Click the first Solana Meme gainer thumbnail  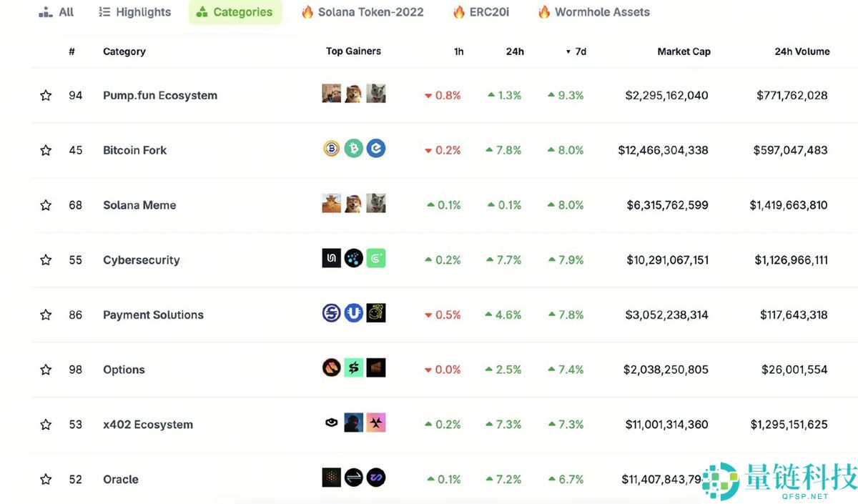(331, 204)
